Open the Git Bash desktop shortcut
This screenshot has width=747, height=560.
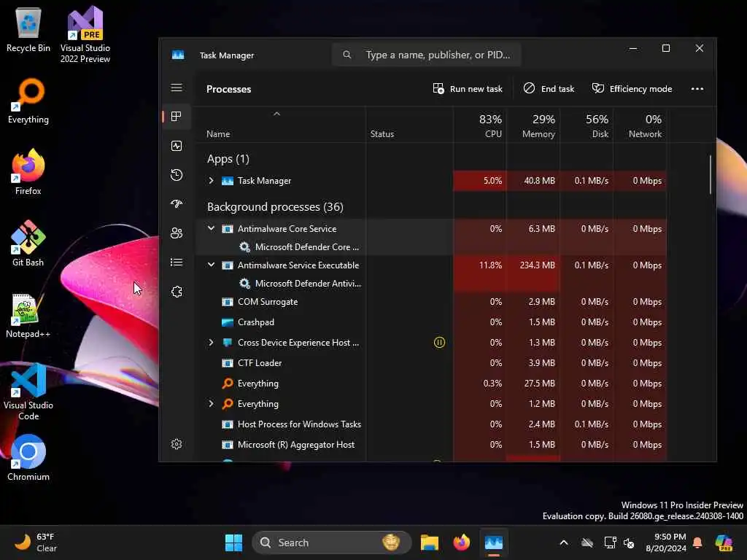click(28, 244)
